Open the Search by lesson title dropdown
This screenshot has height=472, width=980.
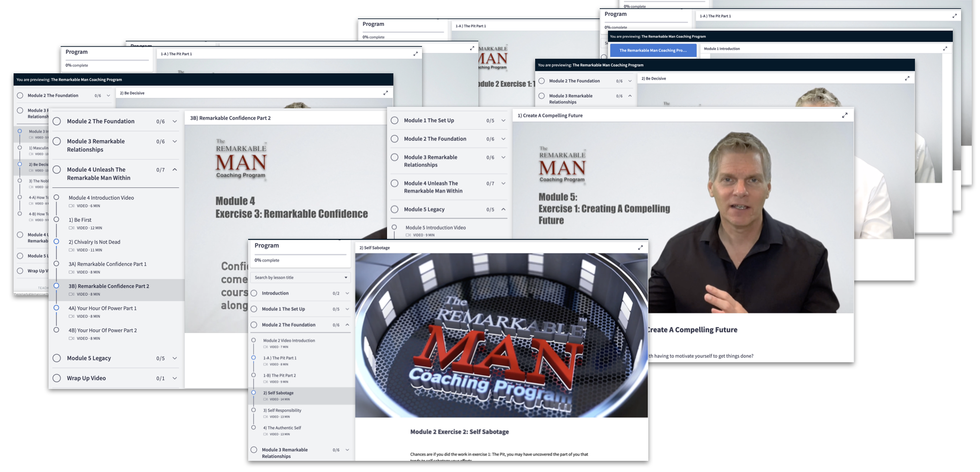301,277
